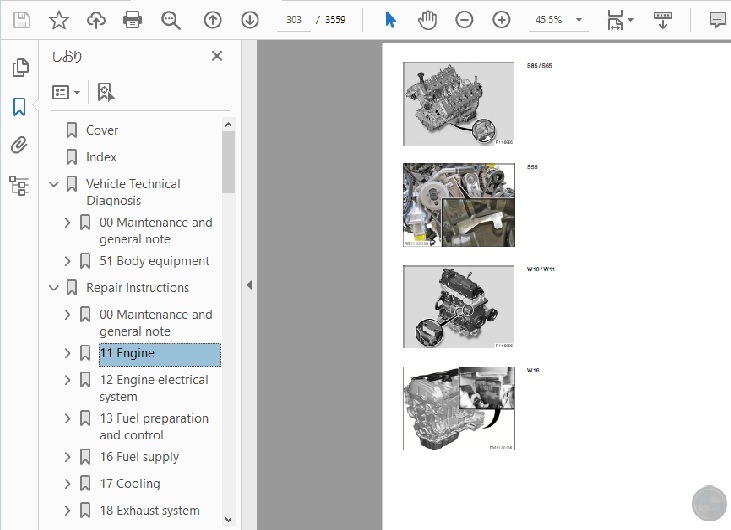Open 13 Fuel preparation and control bookmark
This screenshot has height=530, width=731.
click(154, 427)
